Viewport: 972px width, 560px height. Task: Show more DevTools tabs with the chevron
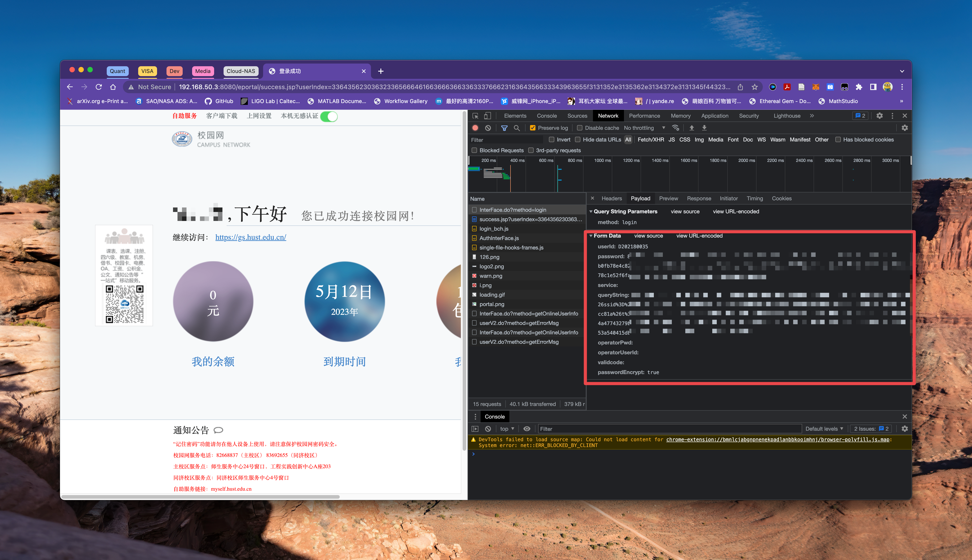812,116
